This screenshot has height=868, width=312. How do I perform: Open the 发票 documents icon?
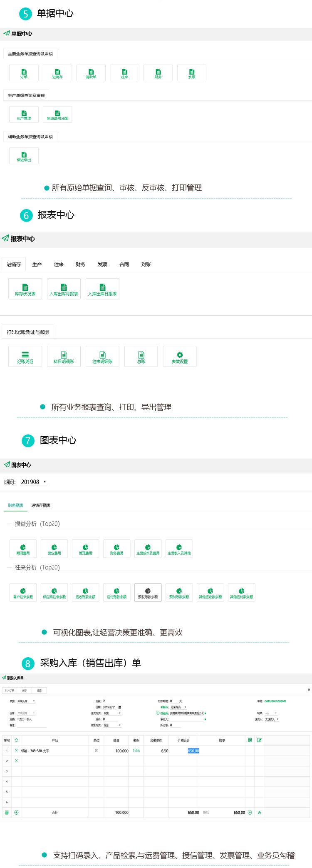click(x=191, y=73)
